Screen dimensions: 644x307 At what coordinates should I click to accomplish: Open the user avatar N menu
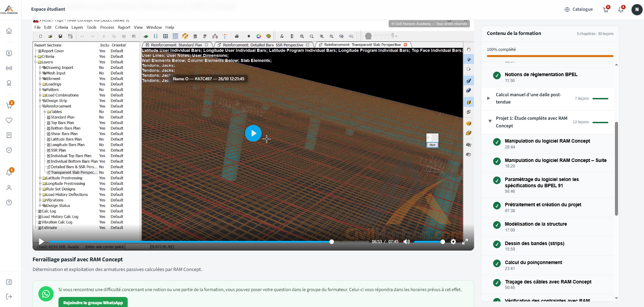[637, 10]
